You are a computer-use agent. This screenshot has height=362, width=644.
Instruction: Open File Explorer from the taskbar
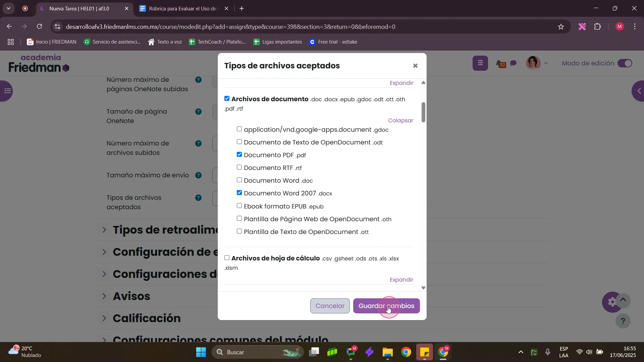click(x=387, y=352)
